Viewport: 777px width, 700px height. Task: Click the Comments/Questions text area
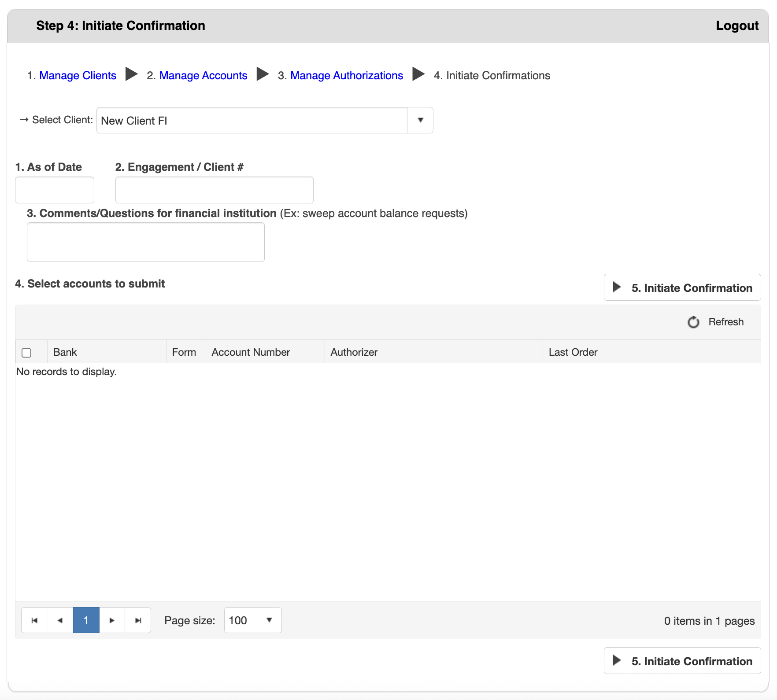[145, 242]
